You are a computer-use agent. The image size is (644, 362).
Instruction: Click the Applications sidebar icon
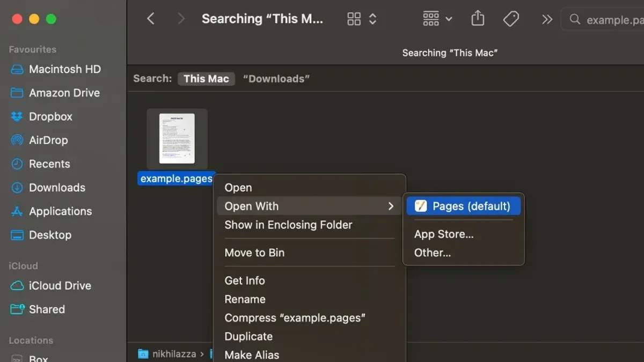[17, 211]
